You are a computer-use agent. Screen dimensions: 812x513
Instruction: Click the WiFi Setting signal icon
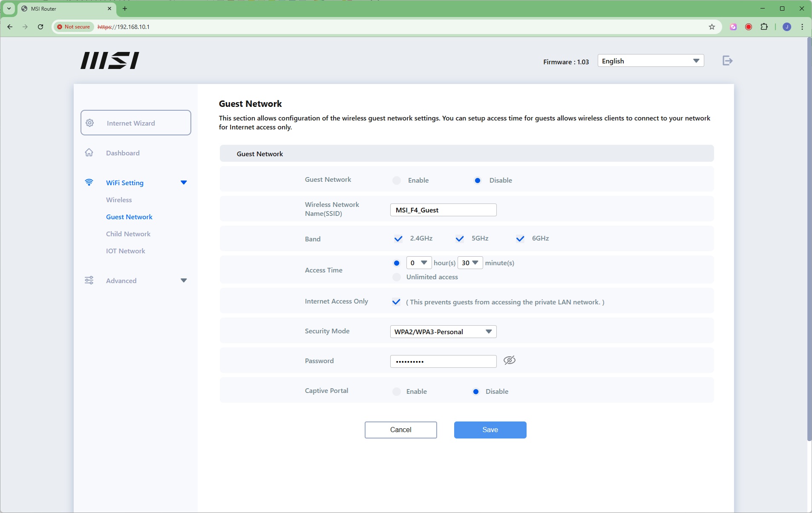(x=89, y=183)
